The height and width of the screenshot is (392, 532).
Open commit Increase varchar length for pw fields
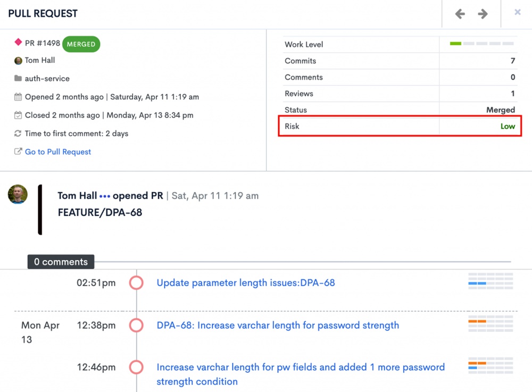301,374
